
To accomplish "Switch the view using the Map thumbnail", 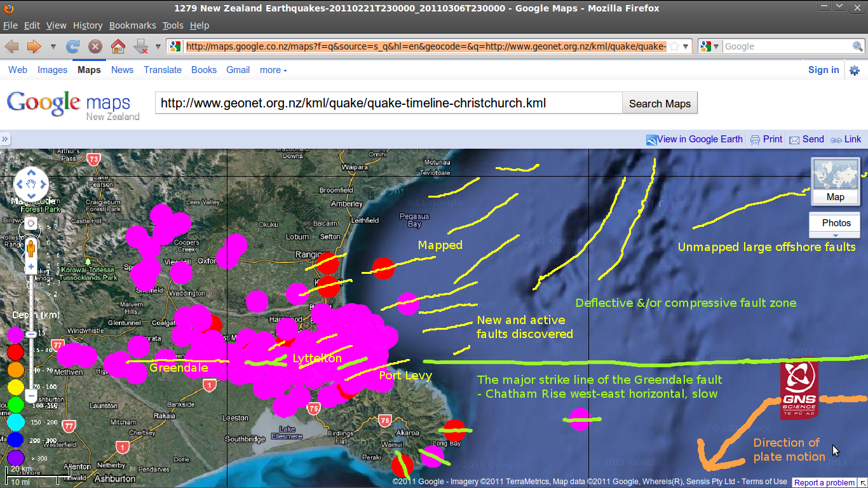I will (836, 181).
